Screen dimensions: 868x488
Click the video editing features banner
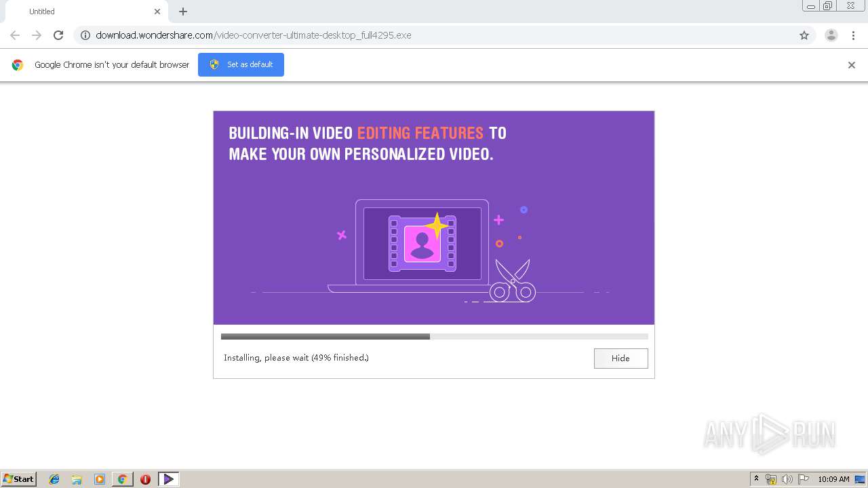click(x=434, y=218)
